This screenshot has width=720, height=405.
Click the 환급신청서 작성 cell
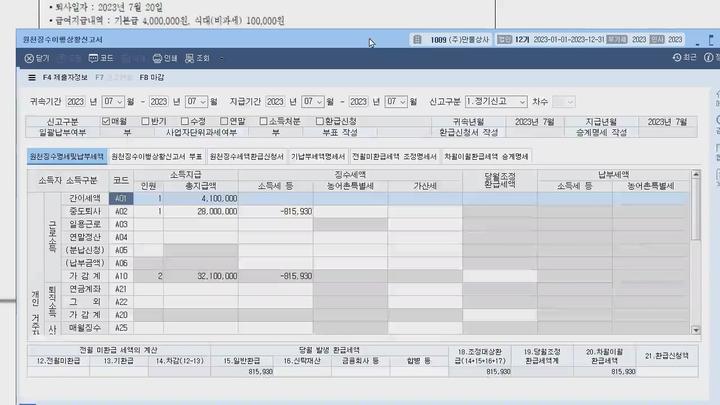coord(469,132)
